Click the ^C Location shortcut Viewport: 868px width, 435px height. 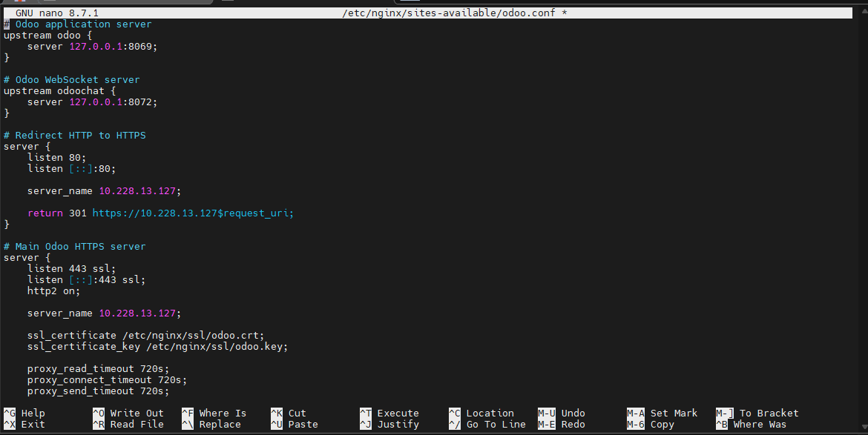coord(481,413)
